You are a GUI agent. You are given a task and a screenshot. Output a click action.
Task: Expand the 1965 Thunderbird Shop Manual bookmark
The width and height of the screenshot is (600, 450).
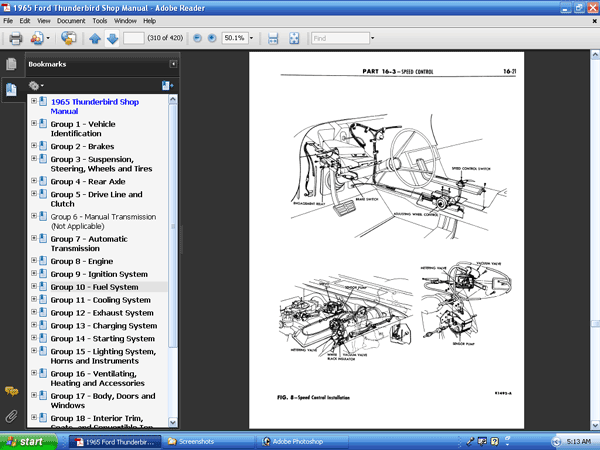[x=34, y=101]
